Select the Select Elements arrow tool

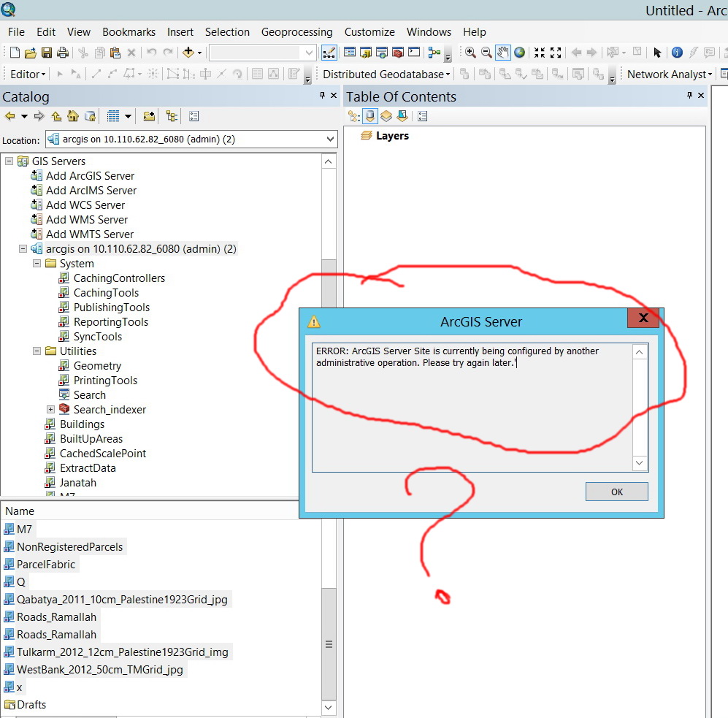pos(657,53)
